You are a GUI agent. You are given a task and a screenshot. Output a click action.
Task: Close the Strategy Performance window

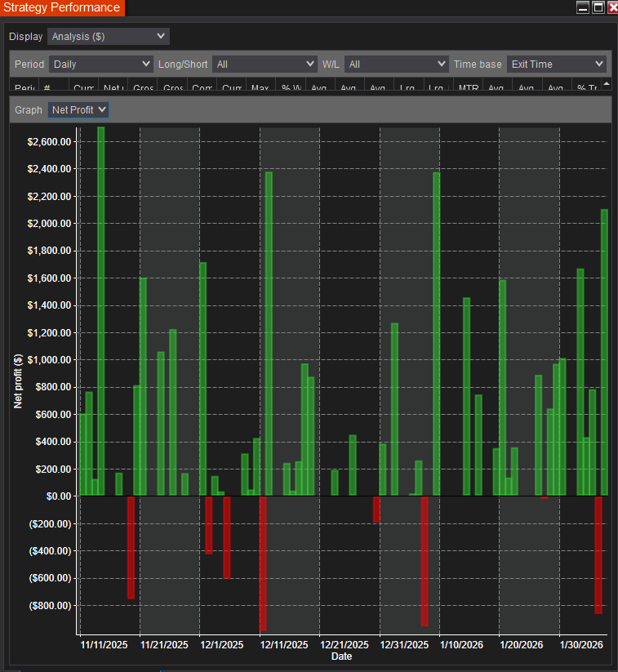612,7
